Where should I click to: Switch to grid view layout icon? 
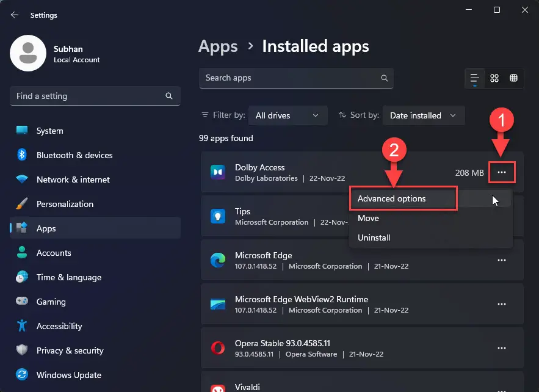point(494,78)
